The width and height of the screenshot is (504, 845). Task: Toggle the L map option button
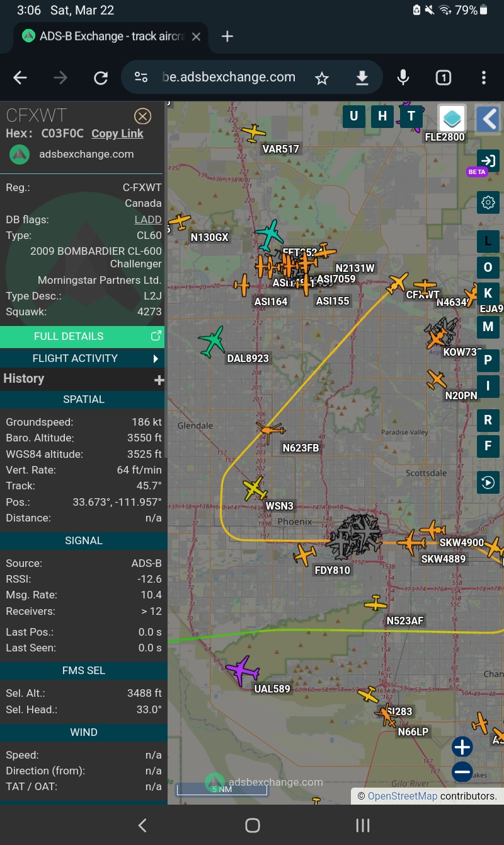point(488,241)
